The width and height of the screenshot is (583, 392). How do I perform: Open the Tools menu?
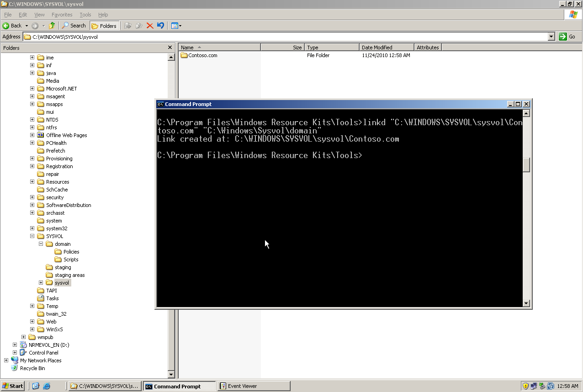coord(85,15)
